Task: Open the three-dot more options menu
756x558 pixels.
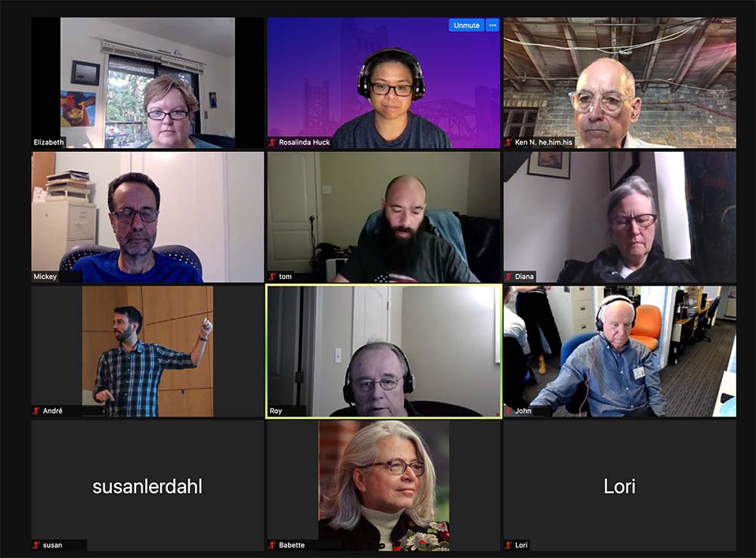Action: click(x=492, y=25)
